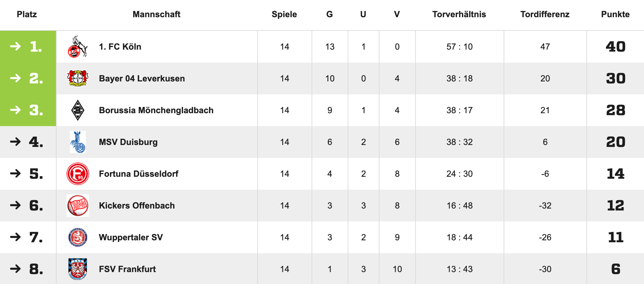Screen dimensions: 644x284
Task: Click the 1. FC Köln club logo
Action: click(77, 47)
